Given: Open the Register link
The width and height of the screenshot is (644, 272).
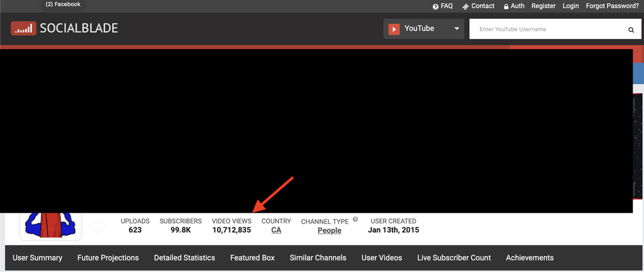Looking at the screenshot, I should [543, 6].
